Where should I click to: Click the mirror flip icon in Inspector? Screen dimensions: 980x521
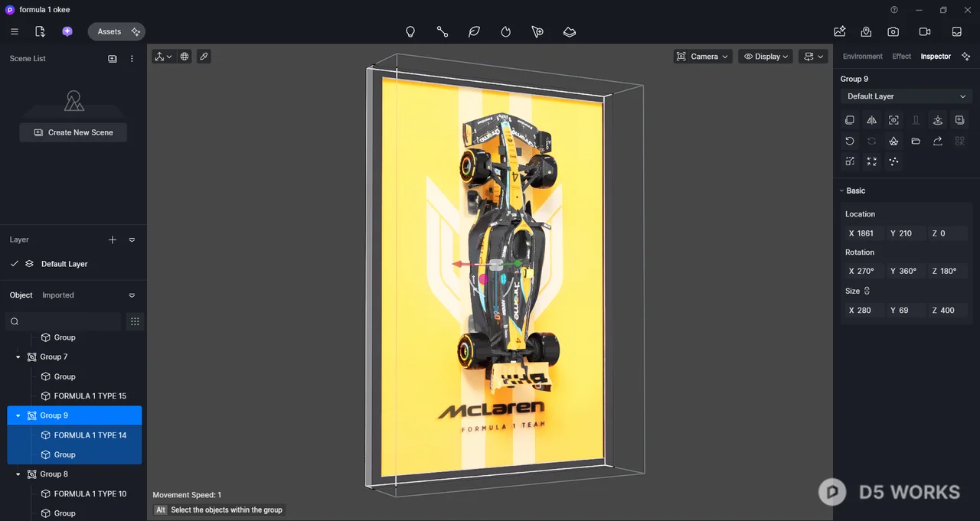coord(872,120)
